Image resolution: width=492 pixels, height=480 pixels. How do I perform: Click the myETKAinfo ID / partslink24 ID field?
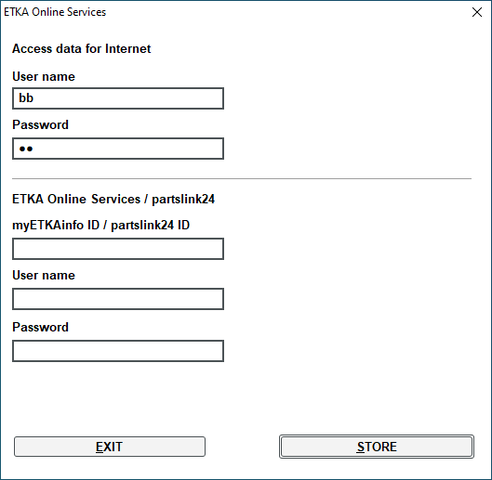click(x=118, y=249)
